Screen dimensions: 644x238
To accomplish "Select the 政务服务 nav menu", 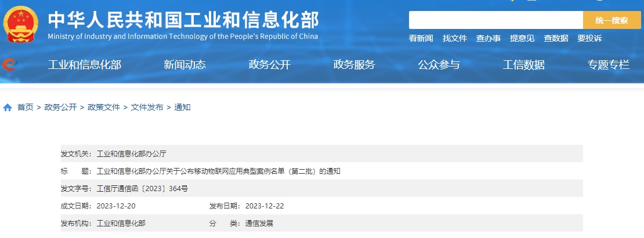I will click(x=354, y=65).
